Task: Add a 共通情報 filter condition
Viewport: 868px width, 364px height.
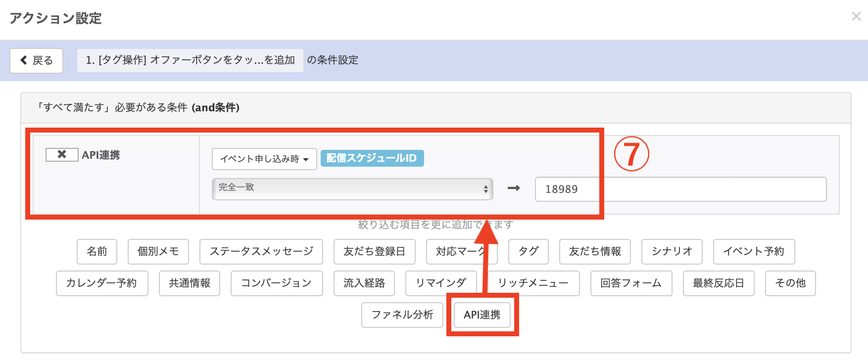Action: [190, 283]
